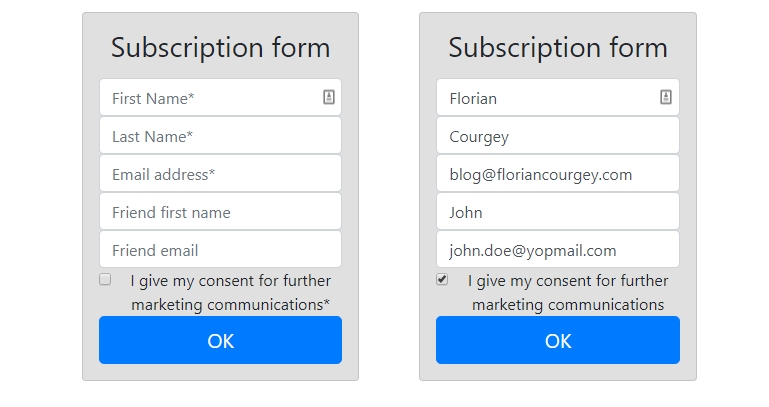The image size is (769, 407).
Task: Uncheck the ticked marketing consent checkbox
Action: tap(442, 280)
